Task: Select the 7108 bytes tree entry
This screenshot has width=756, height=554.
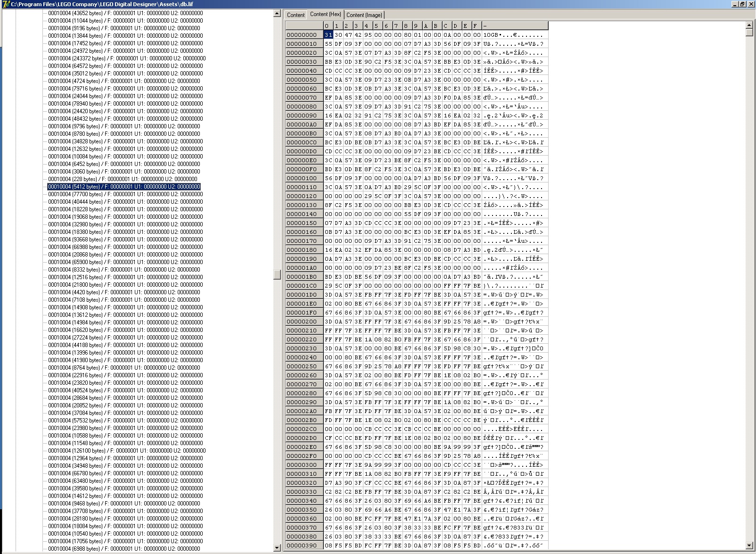Action: (x=124, y=300)
